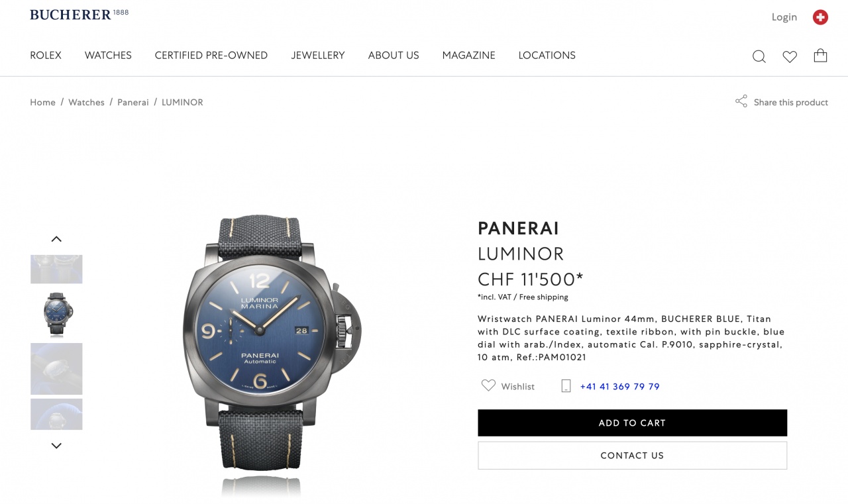The width and height of the screenshot is (848, 504).
Task: Call number +41 41 369 79 79
Action: click(619, 387)
